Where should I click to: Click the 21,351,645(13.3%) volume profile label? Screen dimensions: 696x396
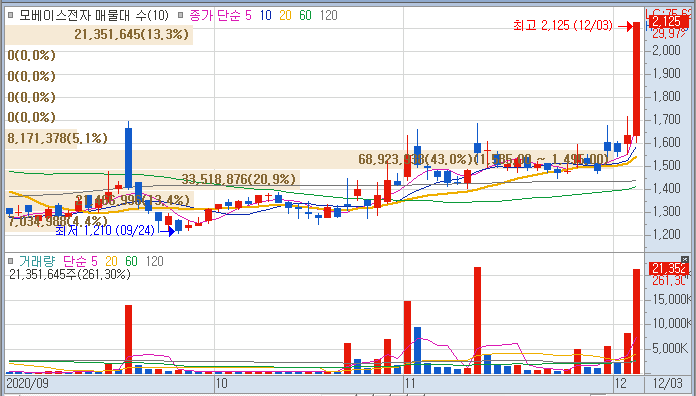click(x=131, y=34)
